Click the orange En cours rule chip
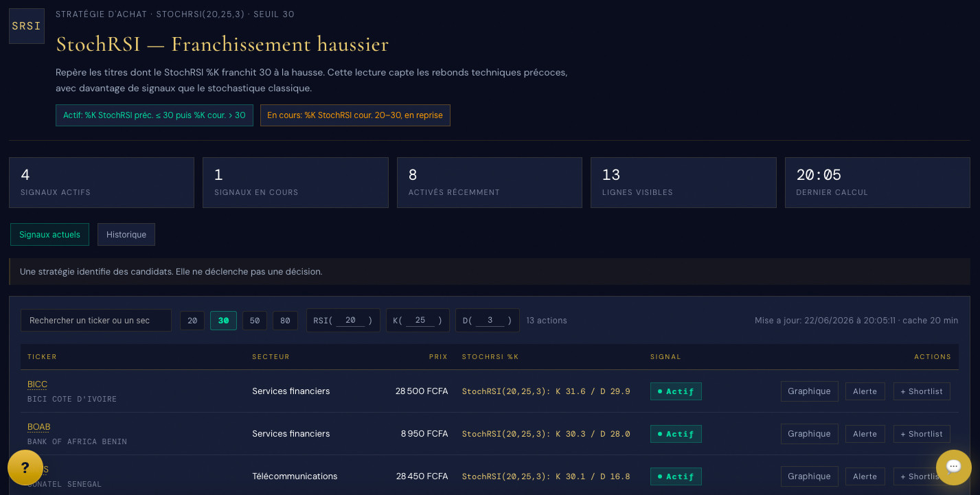The width and height of the screenshot is (980, 495). 355,115
